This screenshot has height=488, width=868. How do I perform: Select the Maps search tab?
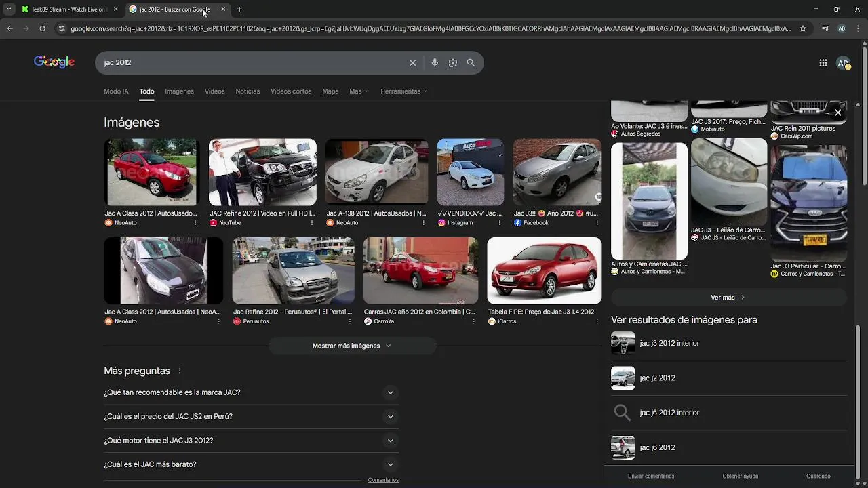pyautogui.click(x=330, y=91)
